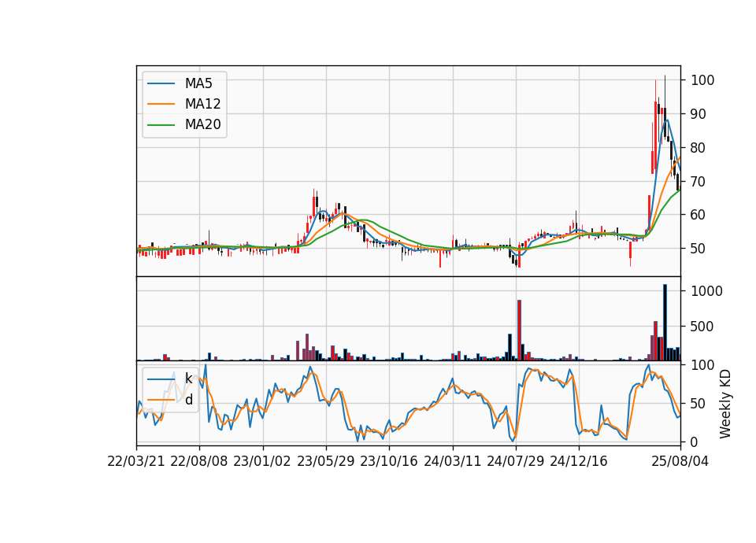The image size is (756, 543).
Task: Click the 24/12/16 date tick label
Action: (579, 461)
